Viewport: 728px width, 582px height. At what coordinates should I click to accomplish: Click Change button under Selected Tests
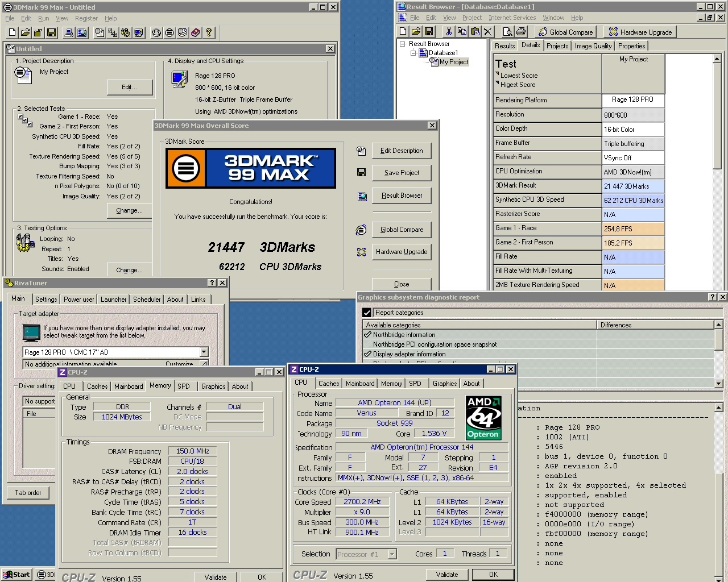click(130, 210)
